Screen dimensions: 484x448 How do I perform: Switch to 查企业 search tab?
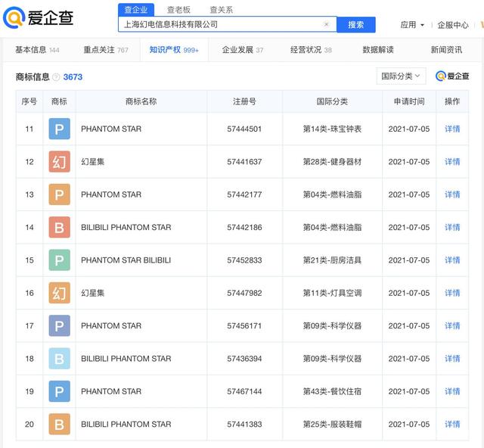(136, 10)
